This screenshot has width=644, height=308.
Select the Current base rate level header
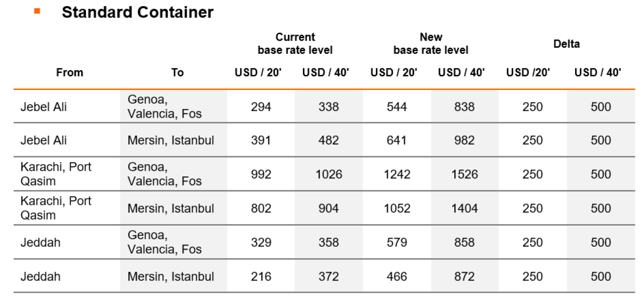point(295,44)
